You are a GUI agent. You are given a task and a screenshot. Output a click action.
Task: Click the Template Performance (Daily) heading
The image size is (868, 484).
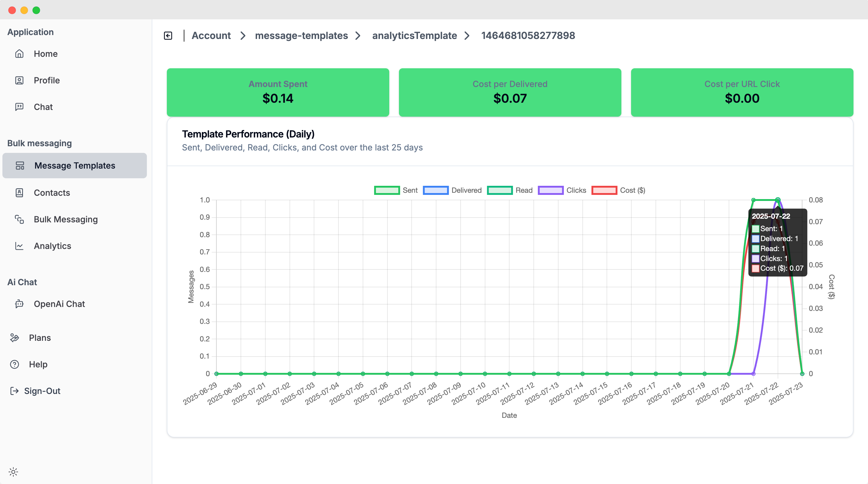pyautogui.click(x=248, y=134)
